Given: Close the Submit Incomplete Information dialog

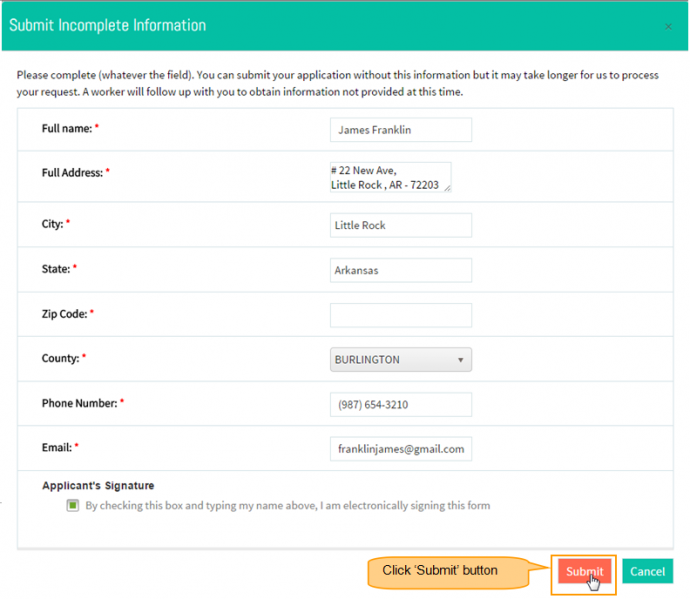Looking at the screenshot, I should pyautogui.click(x=668, y=27).
